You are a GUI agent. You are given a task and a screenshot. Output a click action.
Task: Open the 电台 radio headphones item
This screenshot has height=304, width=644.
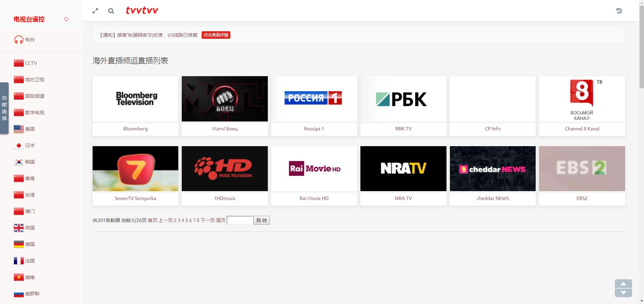(24, 40)
